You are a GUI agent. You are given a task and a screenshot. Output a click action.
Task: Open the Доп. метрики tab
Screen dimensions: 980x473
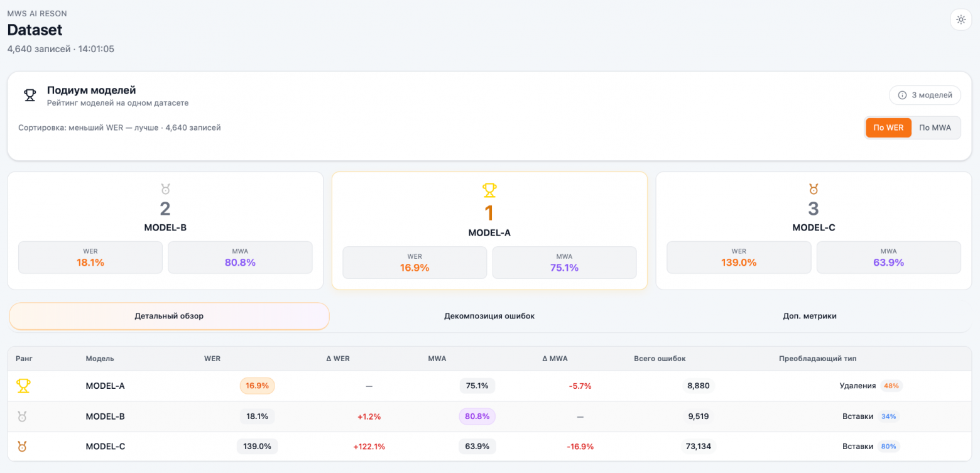click(x=810, y=316)
